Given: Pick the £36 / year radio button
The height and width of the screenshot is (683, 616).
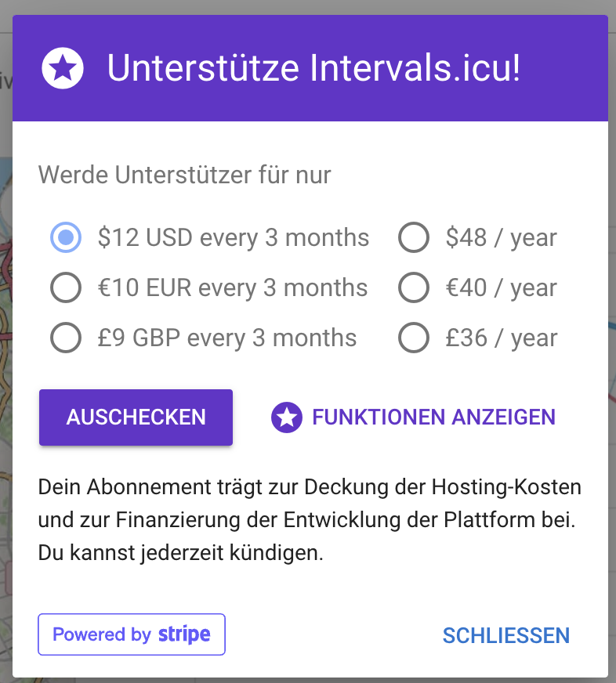Looking at the screenshot, I should point(414,338).
